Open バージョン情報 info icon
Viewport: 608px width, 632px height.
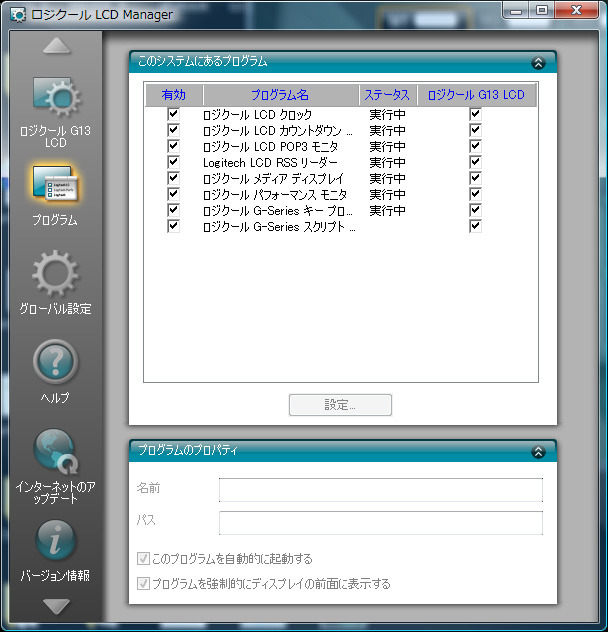point(56,540)
